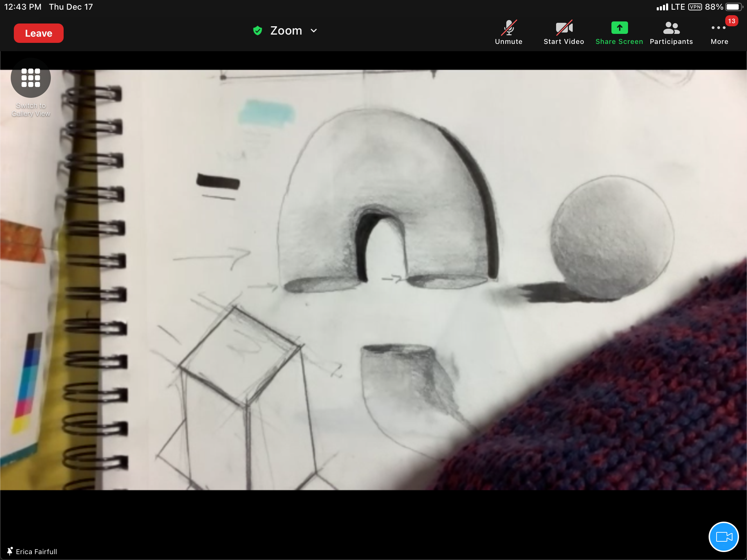Image resolution: width=747 pixels, height=560 pixels.
Task: Switch to Gallery View
Action: pyautogui.click(x=31, y=88)
